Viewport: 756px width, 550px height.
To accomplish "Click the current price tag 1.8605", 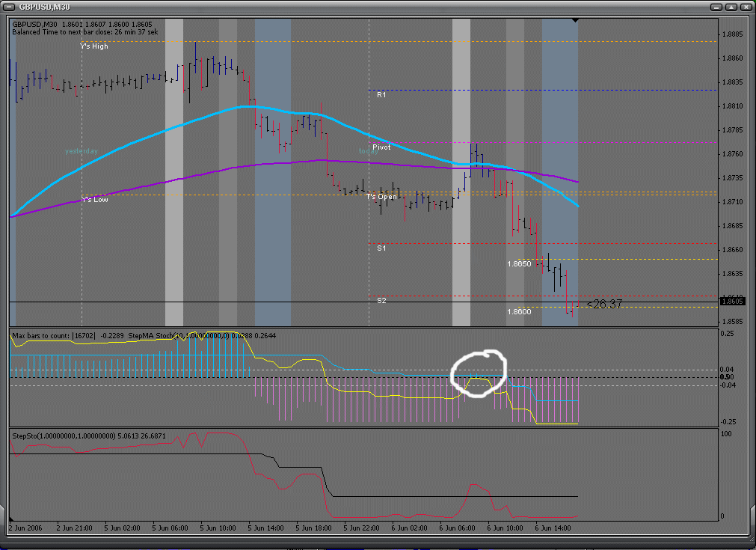I will [x=730, y=302].
